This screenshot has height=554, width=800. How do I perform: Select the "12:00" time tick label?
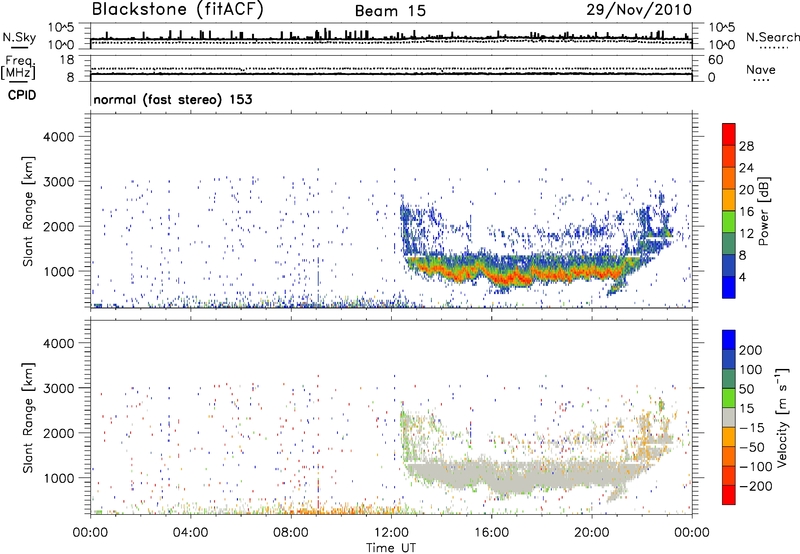pos(391,533)
